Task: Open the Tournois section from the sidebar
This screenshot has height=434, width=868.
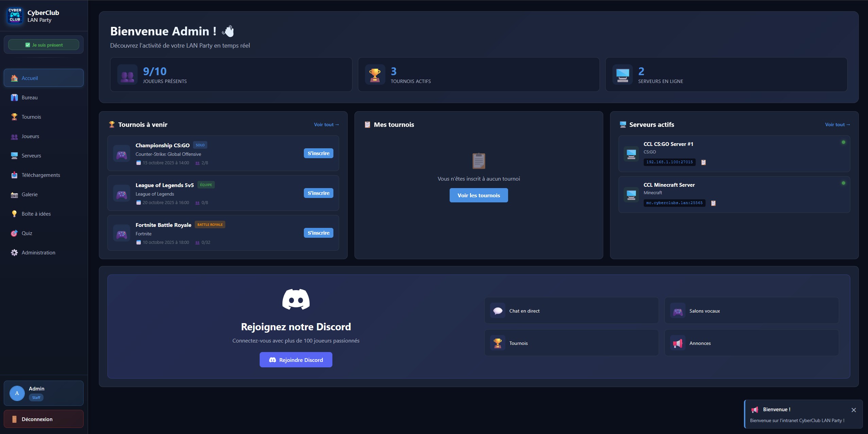Action: [14, 117]
